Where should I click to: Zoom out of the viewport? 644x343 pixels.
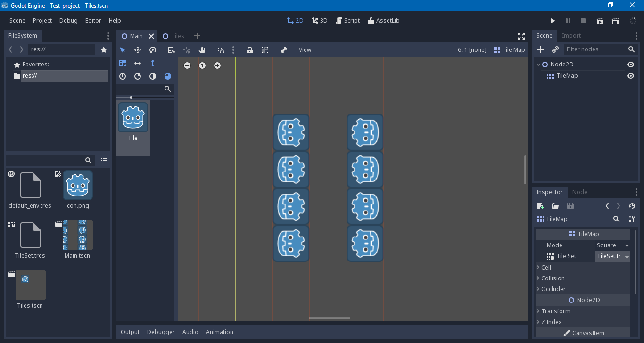187,65
